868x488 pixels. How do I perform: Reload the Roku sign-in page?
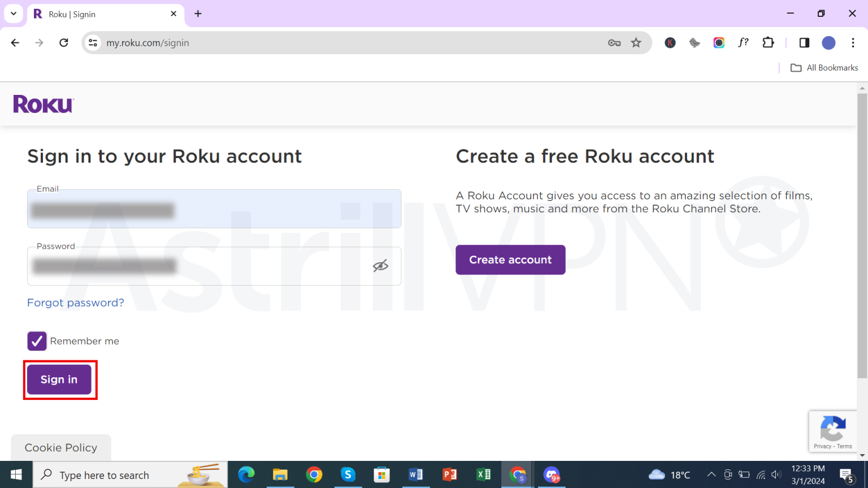coord(64,43)
